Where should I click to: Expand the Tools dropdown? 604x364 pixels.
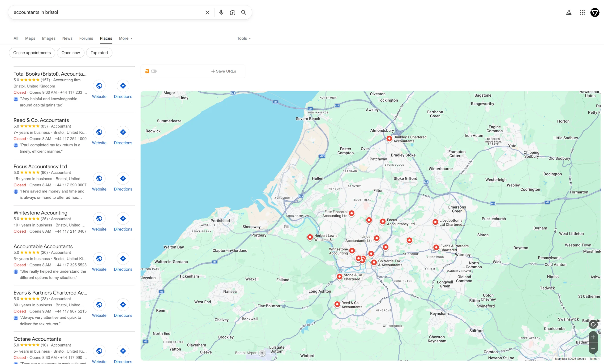pyautogui.click(x=244, y=38)
